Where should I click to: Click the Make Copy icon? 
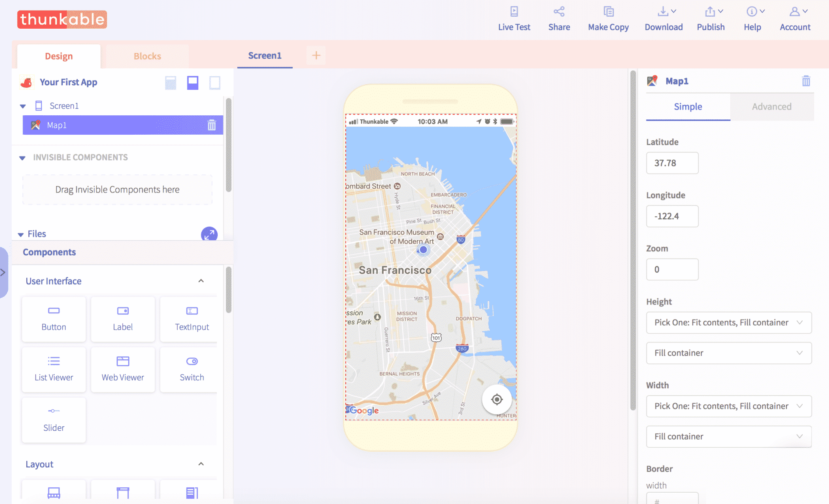pyautogui.click(x=608, y=12)
